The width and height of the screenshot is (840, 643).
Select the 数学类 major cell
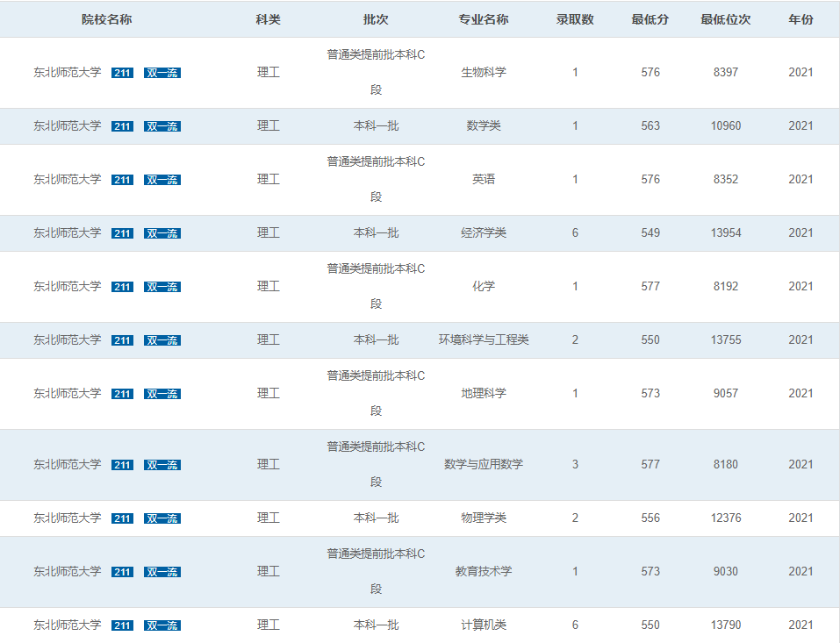[x=484, y=125]
